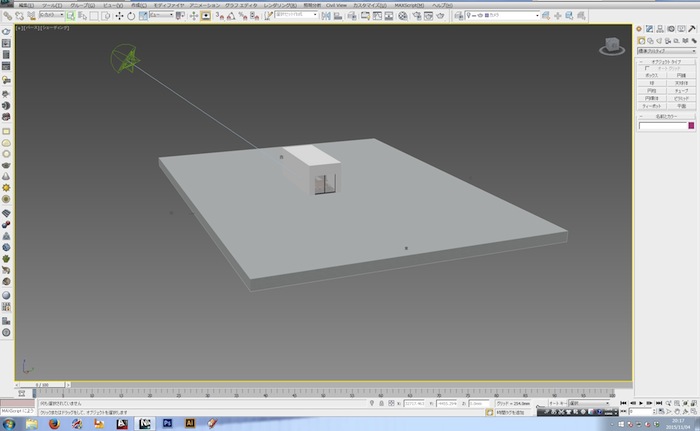Click the ViewCube in the viewport
The width and height of the screenshot is (700, 431).
pos(611,45)
